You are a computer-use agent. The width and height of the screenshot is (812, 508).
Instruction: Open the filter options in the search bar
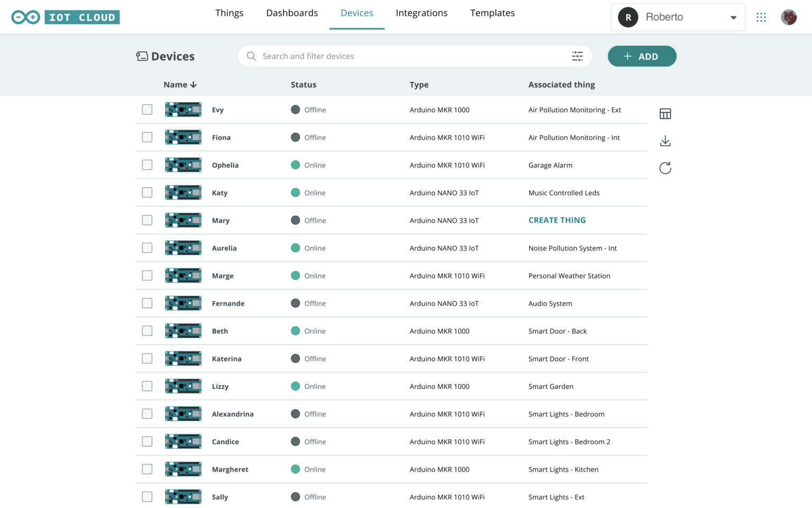pos(577,56)
